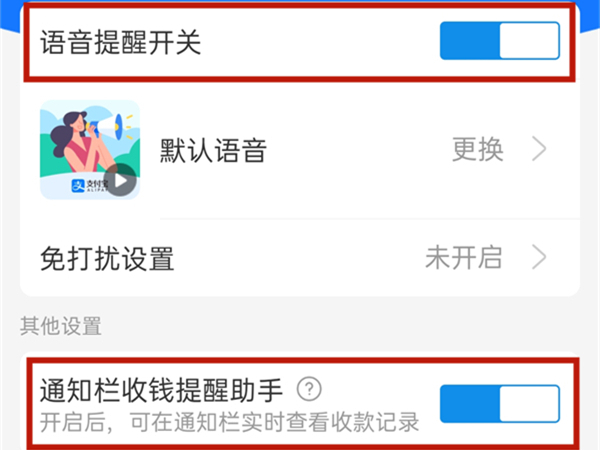
Task: Click the white knob of 语音提醒开关
Action: (530, 41)
